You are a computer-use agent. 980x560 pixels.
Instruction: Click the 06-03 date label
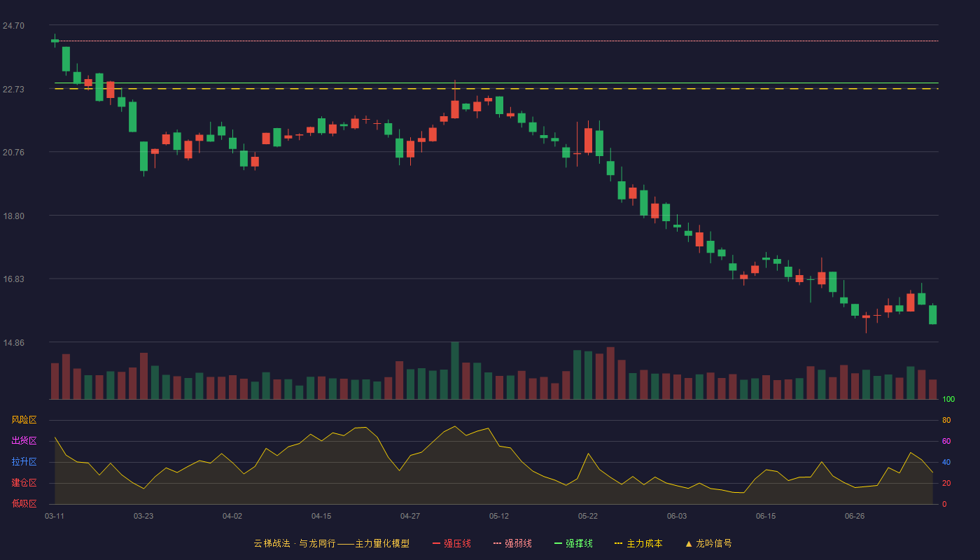tap(677, 516)
